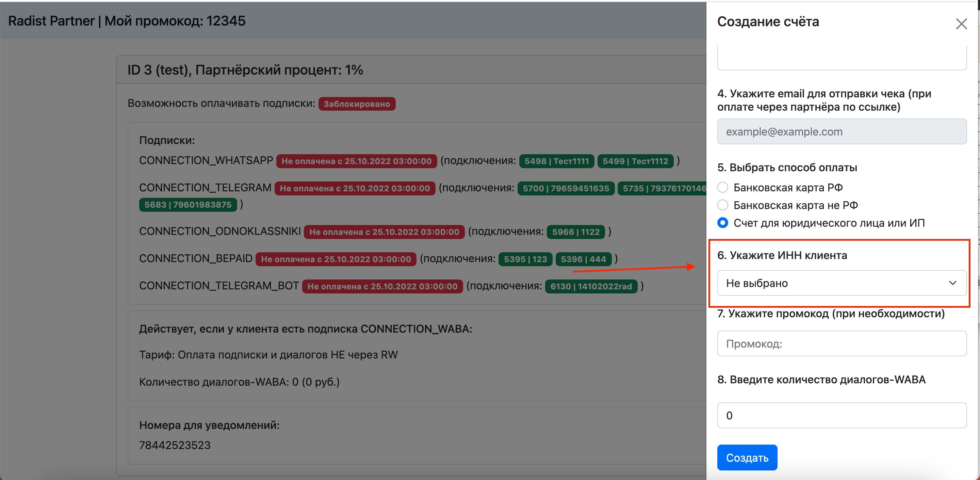This screenshot has height=480, width=980.
Task: Click Telegram connection badge 5700 | 79659451635
Action: (566, 188)
